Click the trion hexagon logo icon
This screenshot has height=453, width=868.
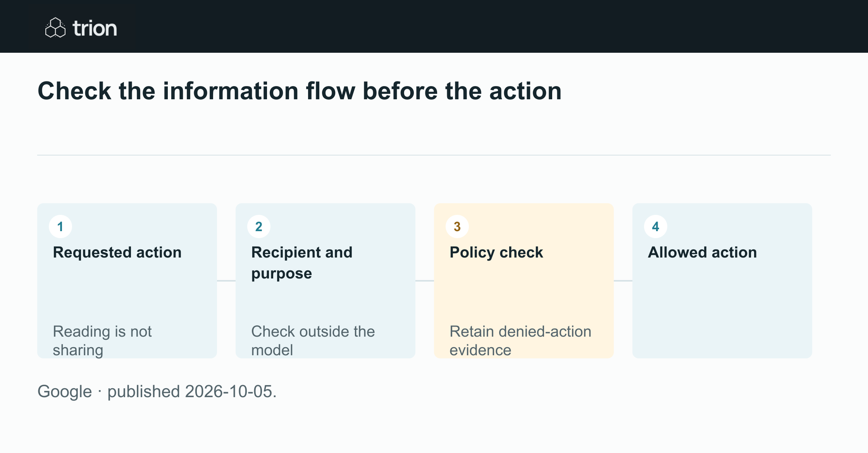click(x=55, y=28)
